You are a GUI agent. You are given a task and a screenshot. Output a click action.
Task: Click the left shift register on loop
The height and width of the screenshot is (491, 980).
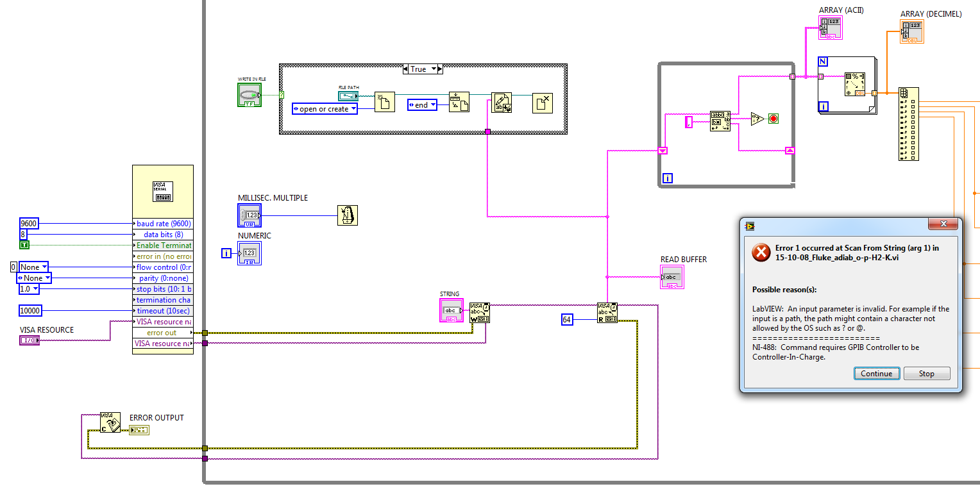[663, 151]
